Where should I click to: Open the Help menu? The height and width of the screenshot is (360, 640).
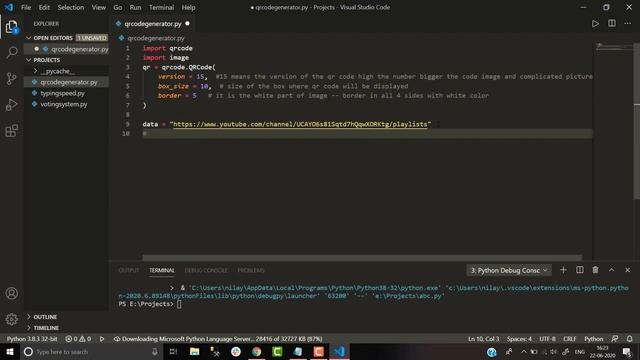click(188, 7)
